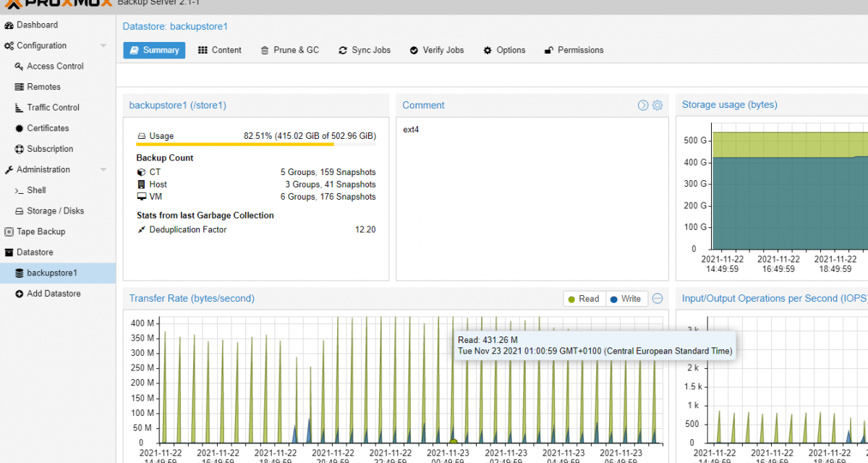Click the refresh icon on the Comment panel

point(642,105)
